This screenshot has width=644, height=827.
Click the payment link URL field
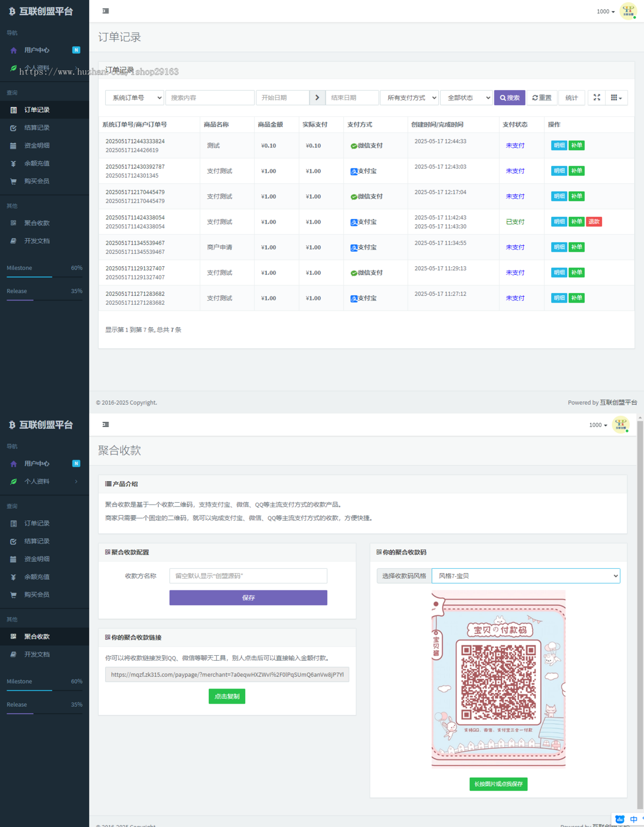[x=227, y=675]
